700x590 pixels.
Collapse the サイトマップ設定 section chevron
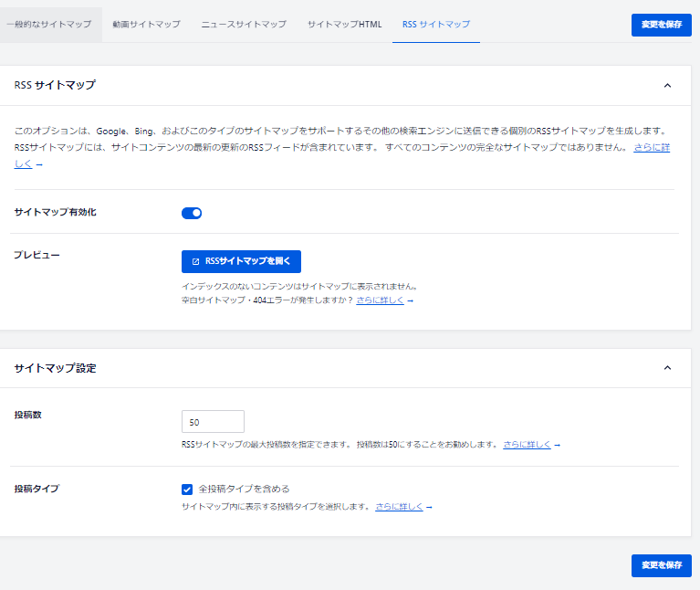pyautogui.click(x=667, y=368)
